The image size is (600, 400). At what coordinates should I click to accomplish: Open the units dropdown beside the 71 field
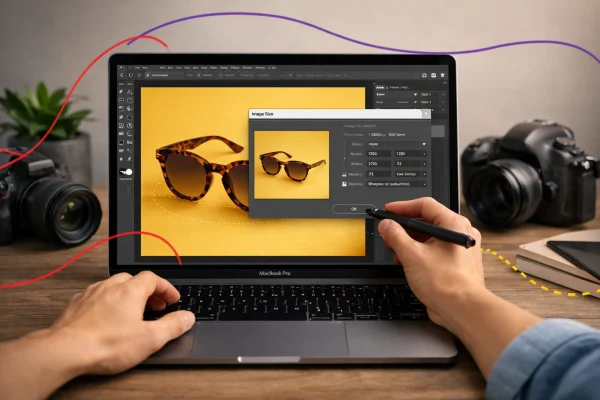coord(411,174)
